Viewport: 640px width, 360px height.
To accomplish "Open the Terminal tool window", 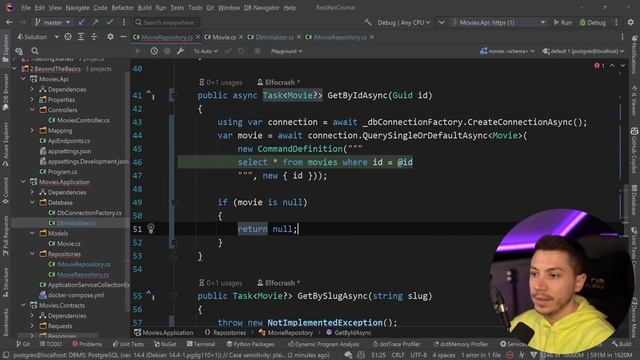I will point(201,344).
